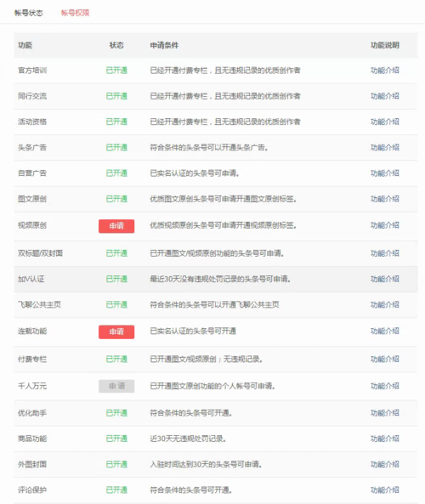Open 功能介绍 link for 双标题/双封面
This screenshot has height=504, width=425.
(385, 253)
